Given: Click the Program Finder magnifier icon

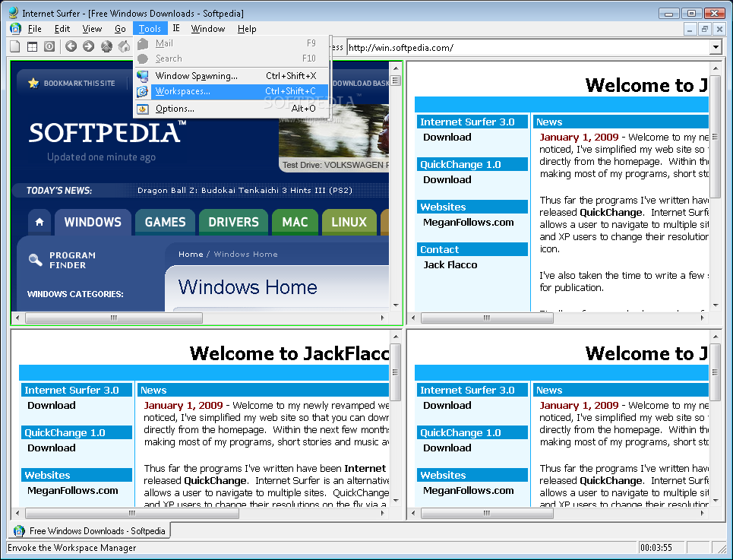Looking at the screenshot, I should [x=35, y=259].
